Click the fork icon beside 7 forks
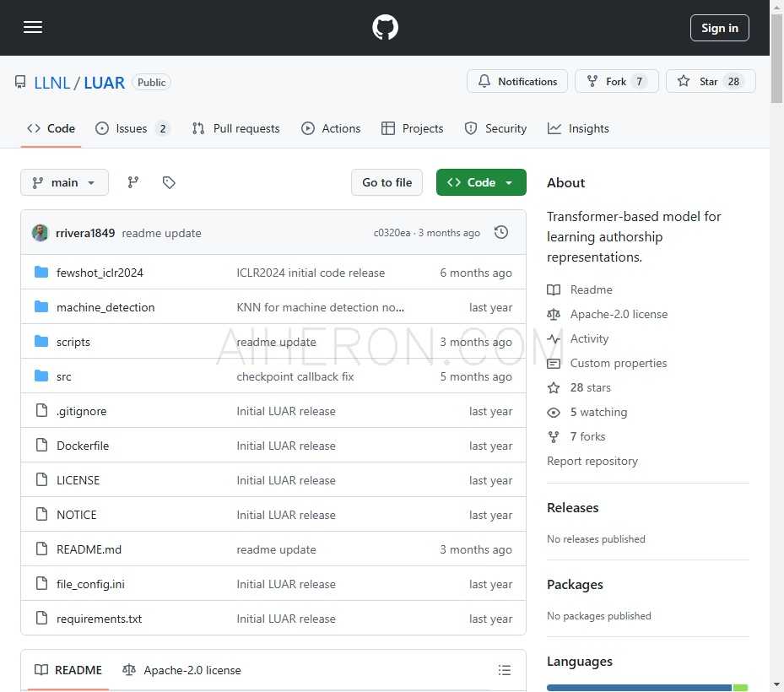This screenshot has height=692, width=784. pyautogui.click(x=554, y=437)
